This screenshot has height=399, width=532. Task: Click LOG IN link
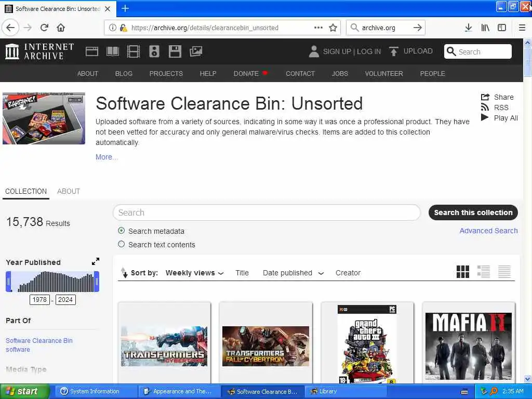(x=369, y=51)
